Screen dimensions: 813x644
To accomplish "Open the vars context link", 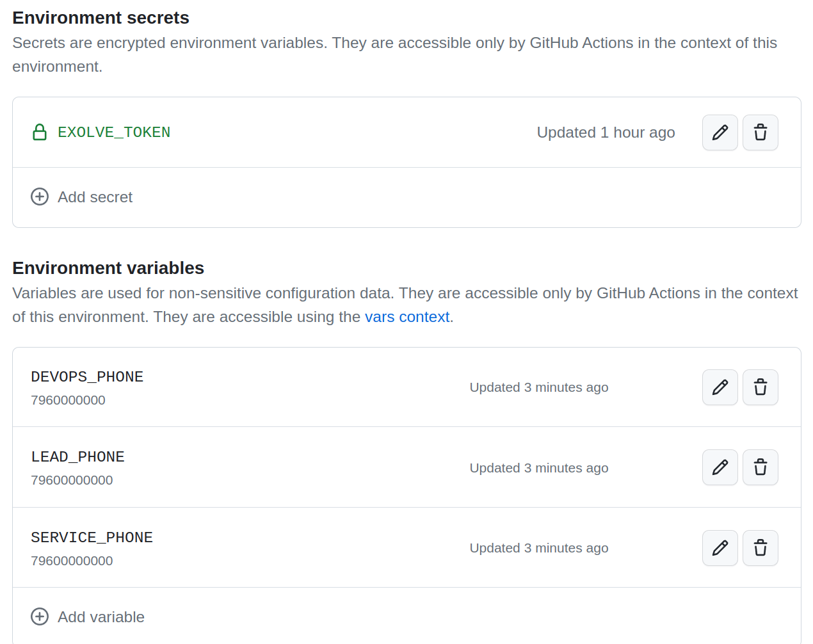I will tap(406, 317).
